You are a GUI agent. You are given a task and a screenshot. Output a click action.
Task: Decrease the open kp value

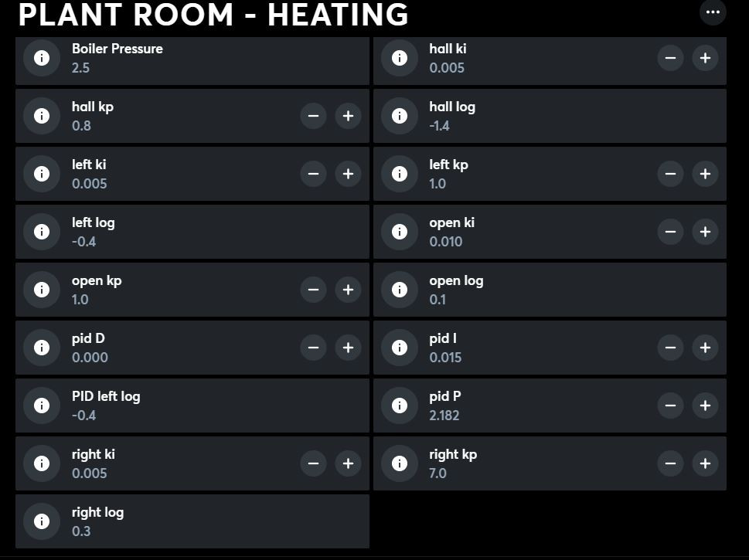(313, 290)
